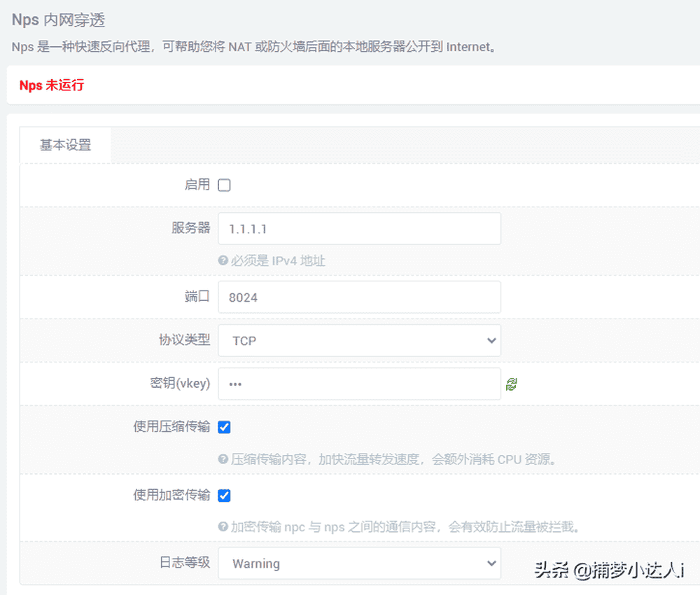Screen dimensions: 700x595
Task: Uncheck 使用压缩传输
Action: click(x=224, y=426)
